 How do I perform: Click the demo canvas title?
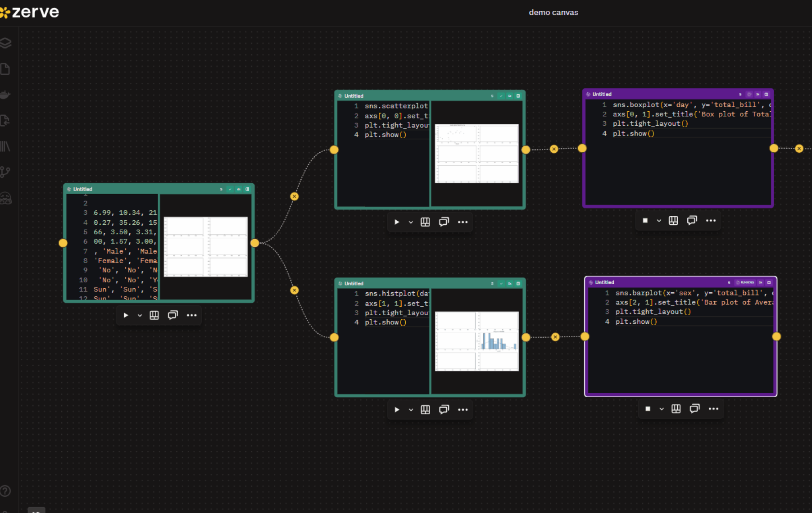pyautogui.click(x=553, y=13)
